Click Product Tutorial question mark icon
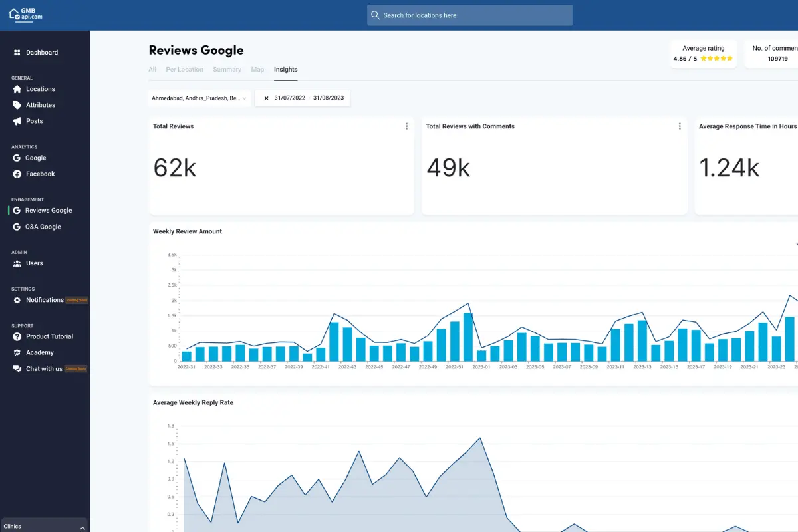Viewport: 798px width, 532px height. 17,336
